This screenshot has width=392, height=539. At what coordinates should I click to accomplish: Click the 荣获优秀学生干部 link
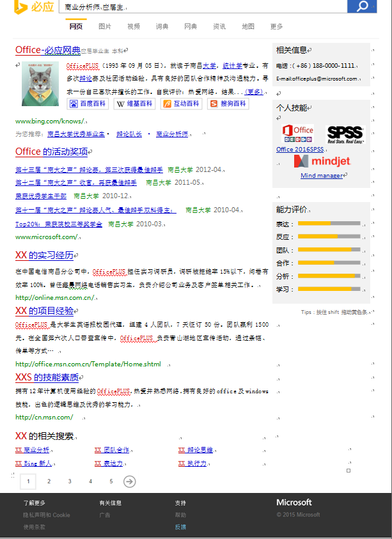[41, 196]
